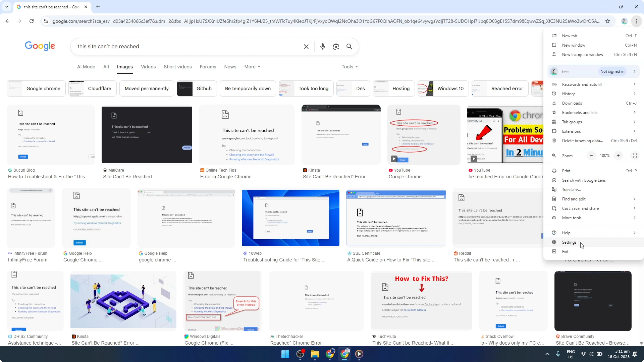Viewport: 644px width, 362px height.
Task: Choose New Incognito window in Chrome menu
Action: [594, 54]
